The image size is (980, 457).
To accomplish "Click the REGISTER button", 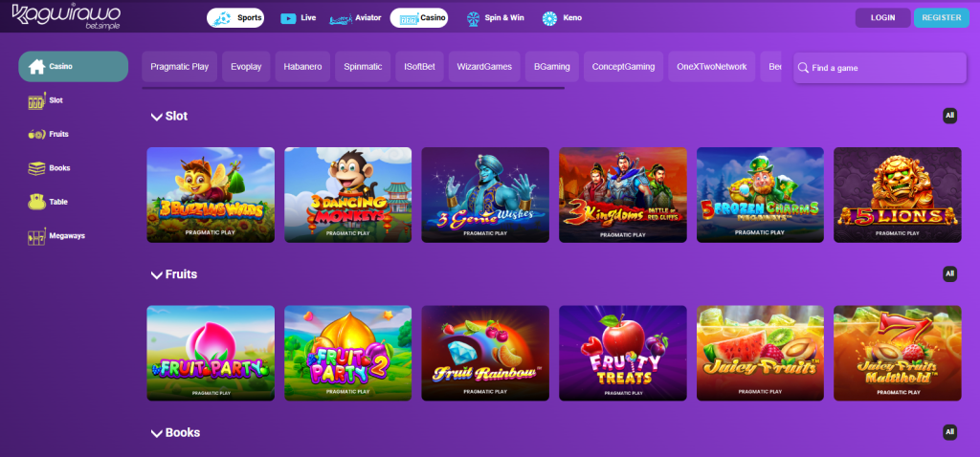I will click(x=942, y=18).
